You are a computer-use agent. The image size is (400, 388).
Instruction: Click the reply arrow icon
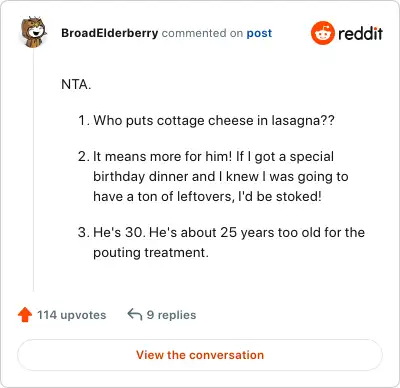tap(135, 314)
